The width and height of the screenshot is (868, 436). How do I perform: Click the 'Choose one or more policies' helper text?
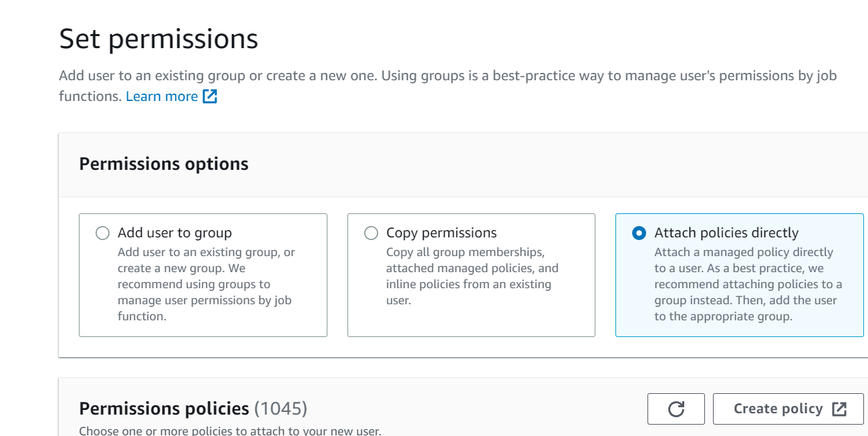[x=230, y=431]
